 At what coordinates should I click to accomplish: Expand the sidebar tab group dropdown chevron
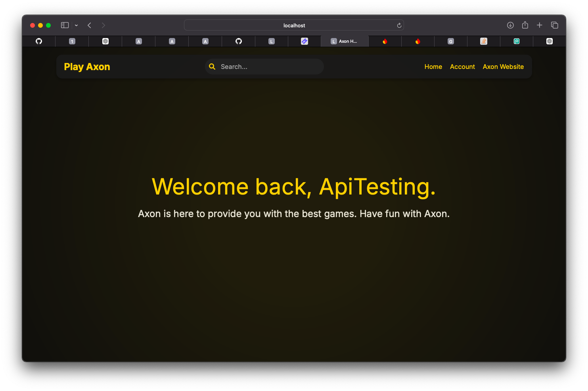click(76, 25)
